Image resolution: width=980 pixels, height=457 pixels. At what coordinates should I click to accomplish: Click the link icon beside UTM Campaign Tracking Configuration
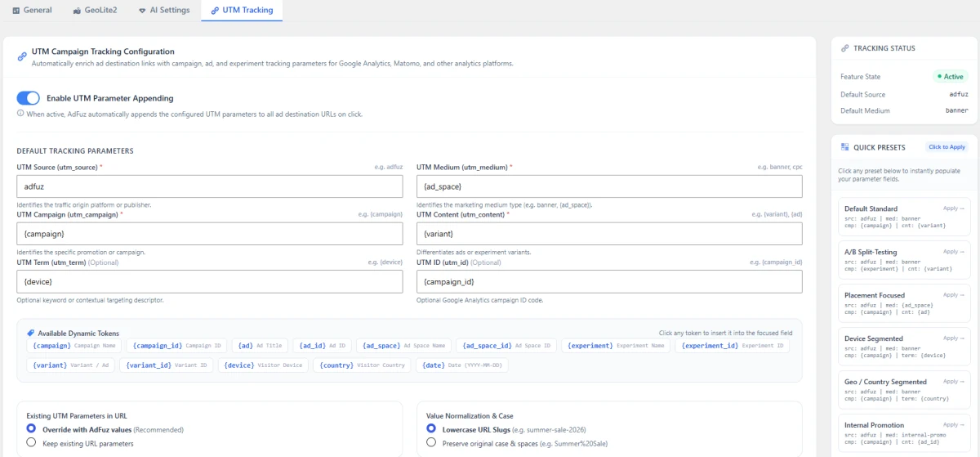[22, 56]
